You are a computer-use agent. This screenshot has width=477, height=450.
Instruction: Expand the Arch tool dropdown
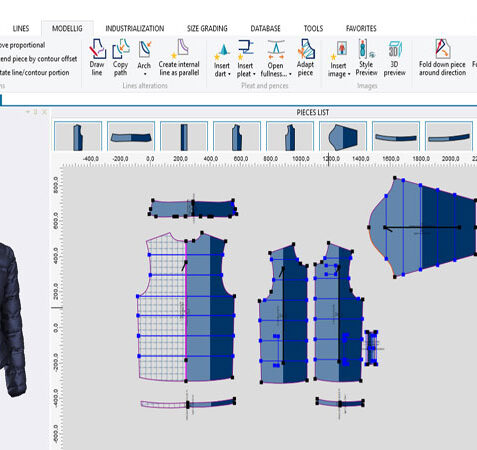(145, 74)
